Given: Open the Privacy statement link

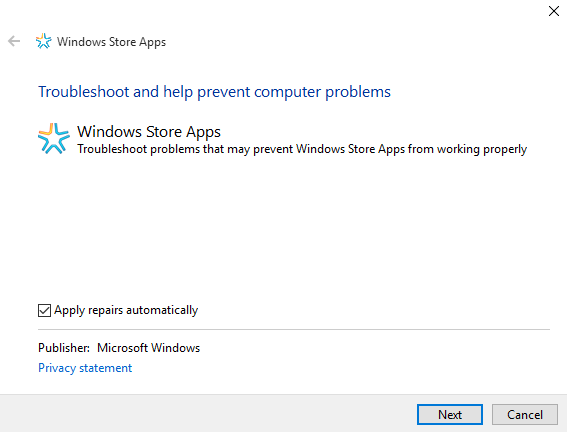Looking at the screenshot, I should pos(85,368).
